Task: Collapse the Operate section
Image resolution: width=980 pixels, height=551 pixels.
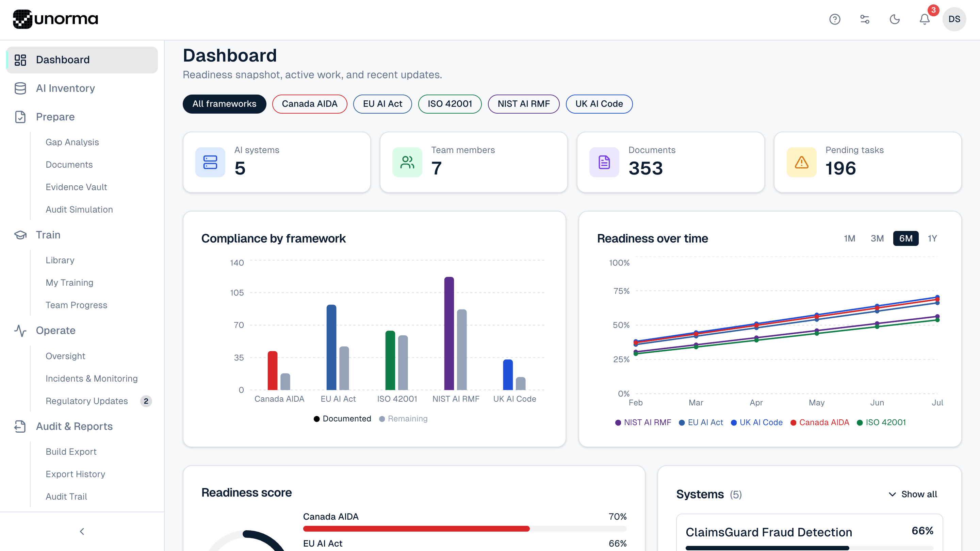Action: tap(82, 331)
